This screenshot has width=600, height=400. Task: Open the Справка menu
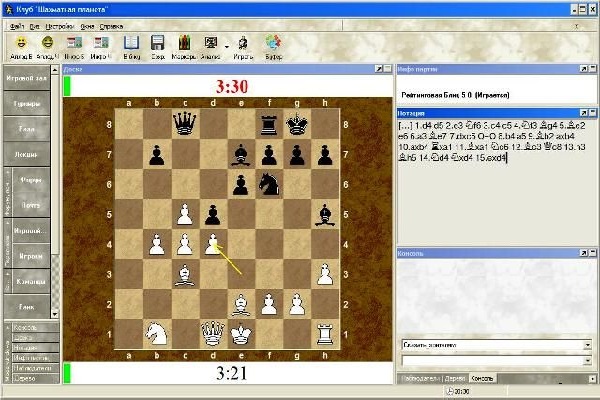click(111, 26)
